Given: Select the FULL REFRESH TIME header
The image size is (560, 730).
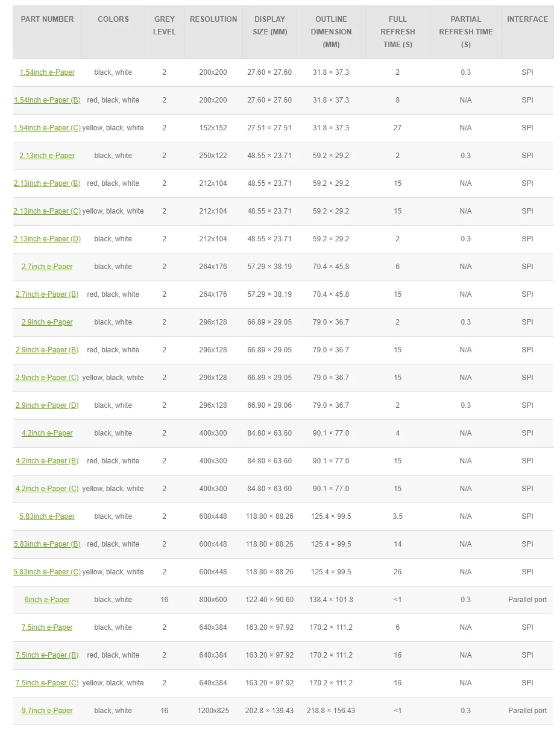Looking at the screenshot, I should [x=398, y=32].
